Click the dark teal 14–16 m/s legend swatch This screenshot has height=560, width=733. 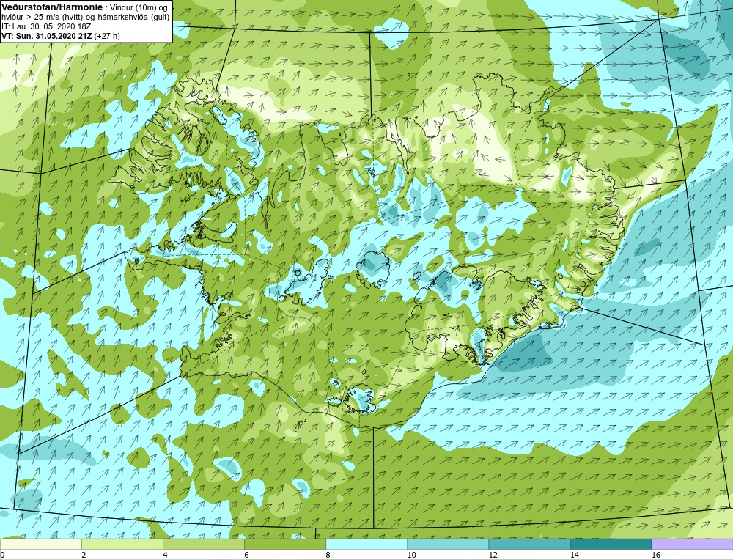[x=611, y=544]
